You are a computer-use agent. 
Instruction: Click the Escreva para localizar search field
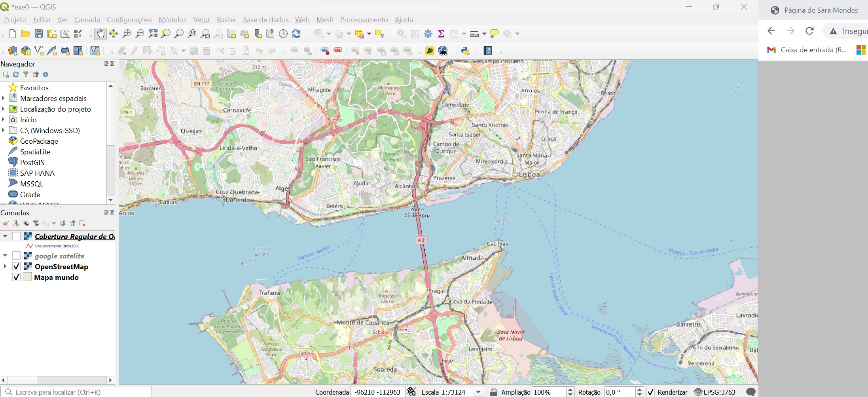click(x=76, y=392)
